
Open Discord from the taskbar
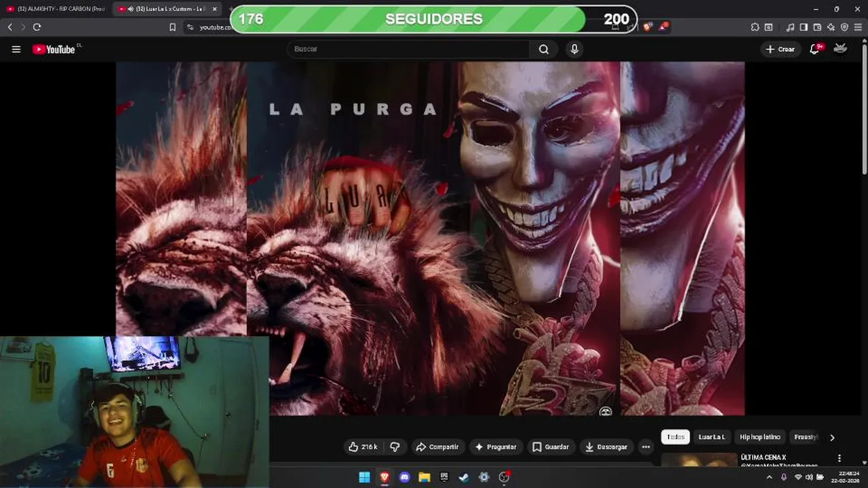405,477
